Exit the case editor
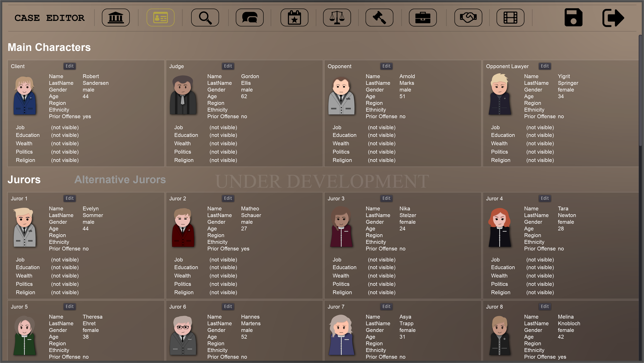Screen dimensions: 644x363 click(x=613, y=18)
